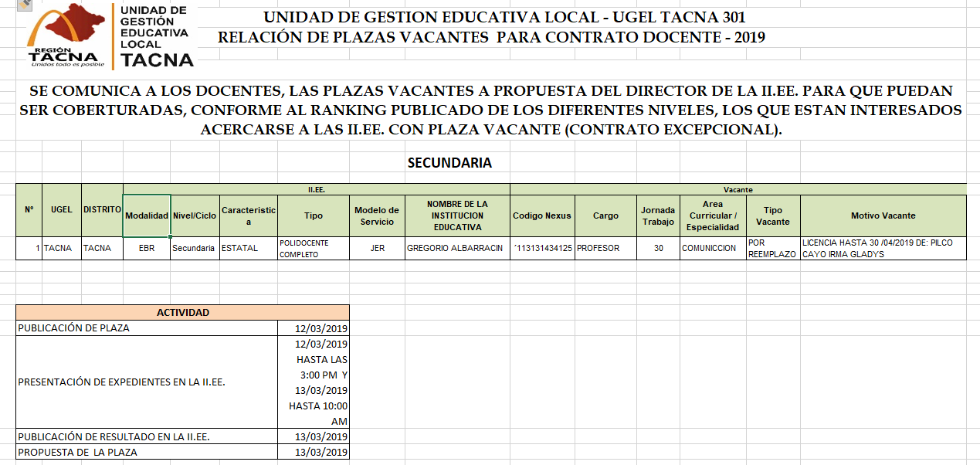980x465 pixels.
Task: Select the subtitle 'RELACIÓN DE PLAZAS VACANTES PARA CONTRATO DOCENTE - 2019'
Action: 492,37
